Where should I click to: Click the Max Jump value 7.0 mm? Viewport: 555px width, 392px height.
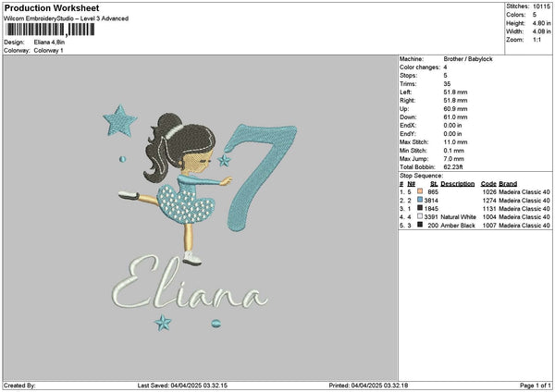(x=453, y=159)
